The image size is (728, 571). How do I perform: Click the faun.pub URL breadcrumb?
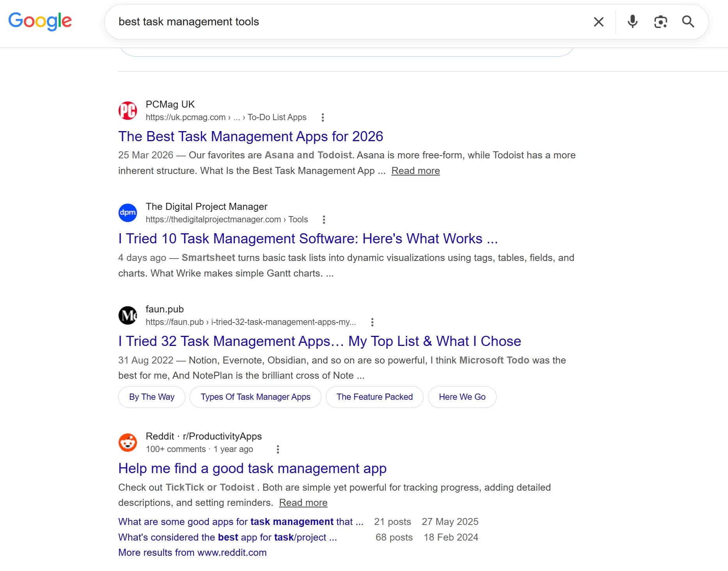(x=251, y=322)
